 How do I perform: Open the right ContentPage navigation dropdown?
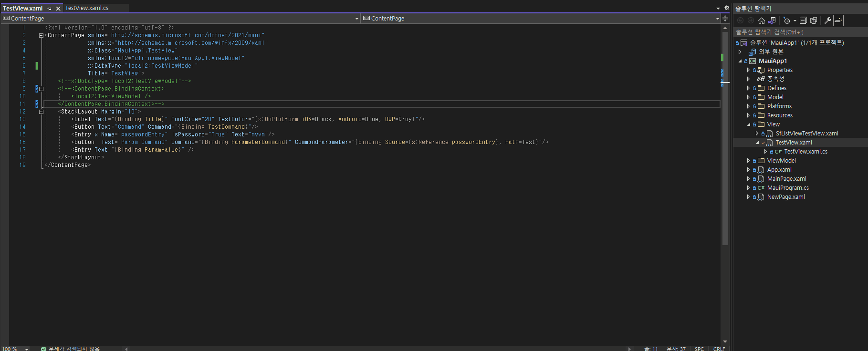(x=717, y=19)
